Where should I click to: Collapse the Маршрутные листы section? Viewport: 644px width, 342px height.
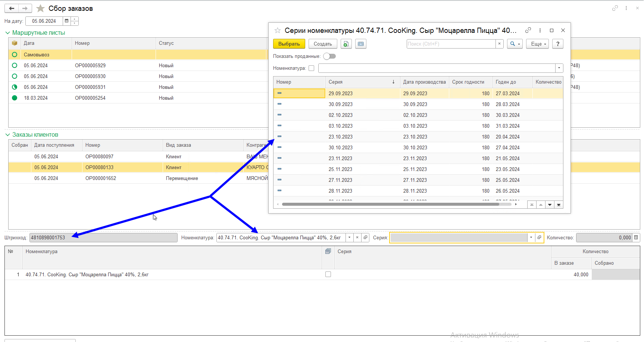point(7,33)
